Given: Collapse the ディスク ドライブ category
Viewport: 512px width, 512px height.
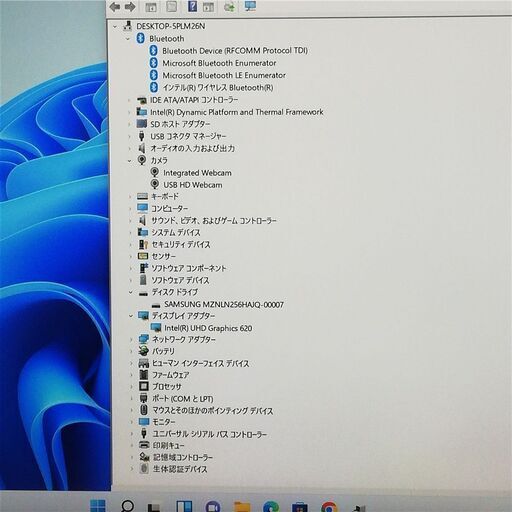Looking at the screenshot, I should [131, 293].
